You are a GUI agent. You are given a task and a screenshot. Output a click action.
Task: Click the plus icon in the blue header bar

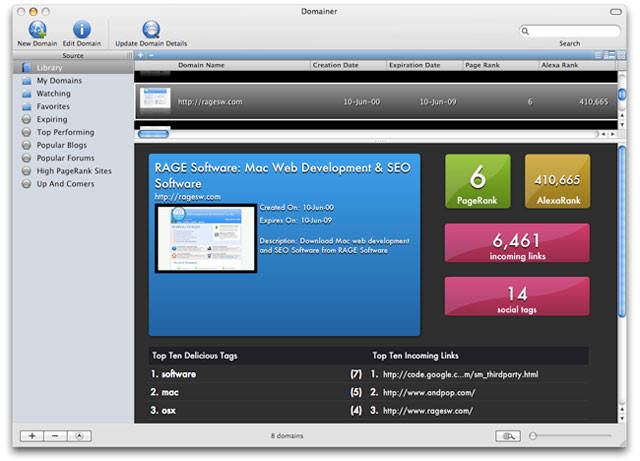coord(141,55)
